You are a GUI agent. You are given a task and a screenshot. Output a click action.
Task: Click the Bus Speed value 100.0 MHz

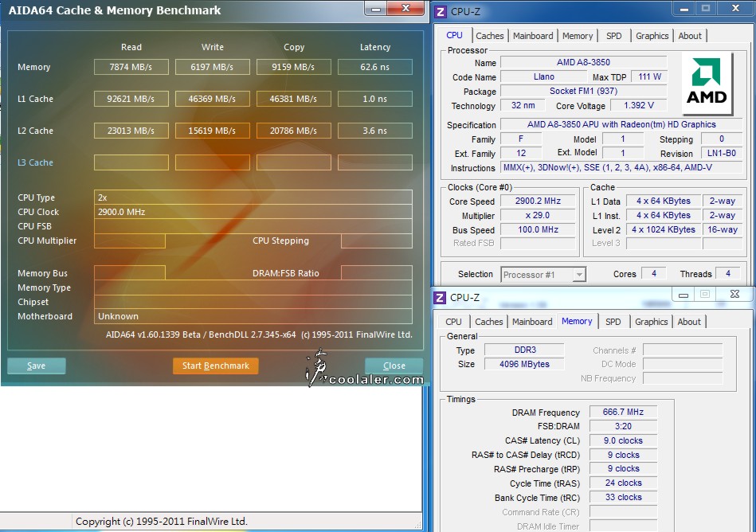coord(538,230)
